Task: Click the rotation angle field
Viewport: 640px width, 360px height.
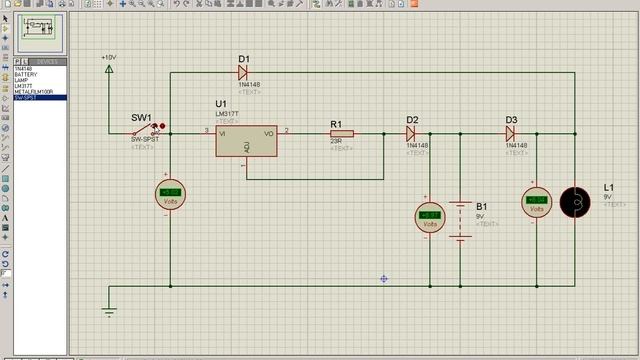Action: point(6,273)
